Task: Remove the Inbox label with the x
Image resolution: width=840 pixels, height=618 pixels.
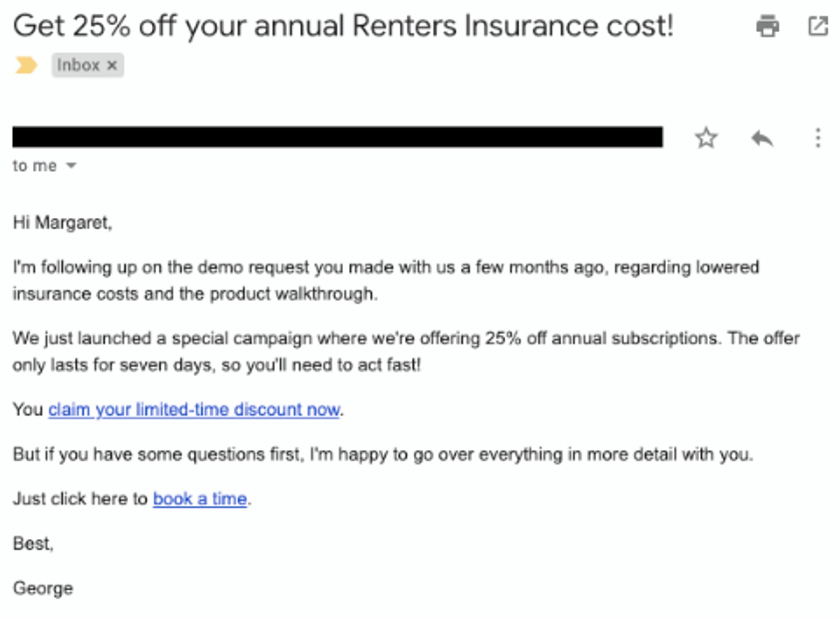Action: 112,65
